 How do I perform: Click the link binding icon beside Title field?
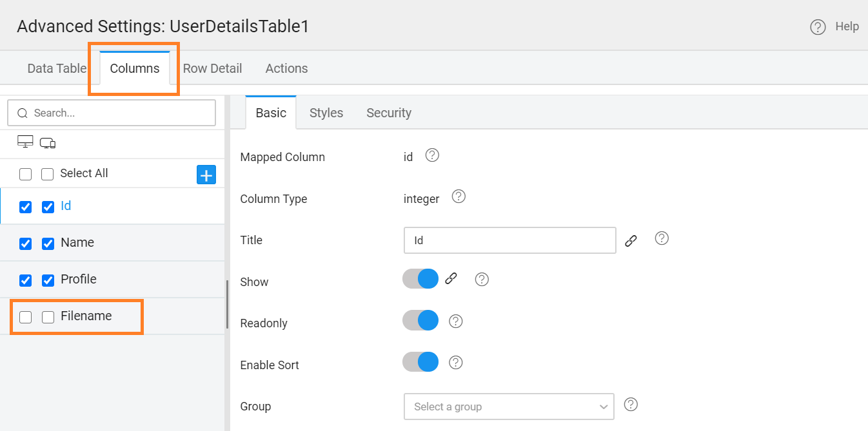(631, 240)
